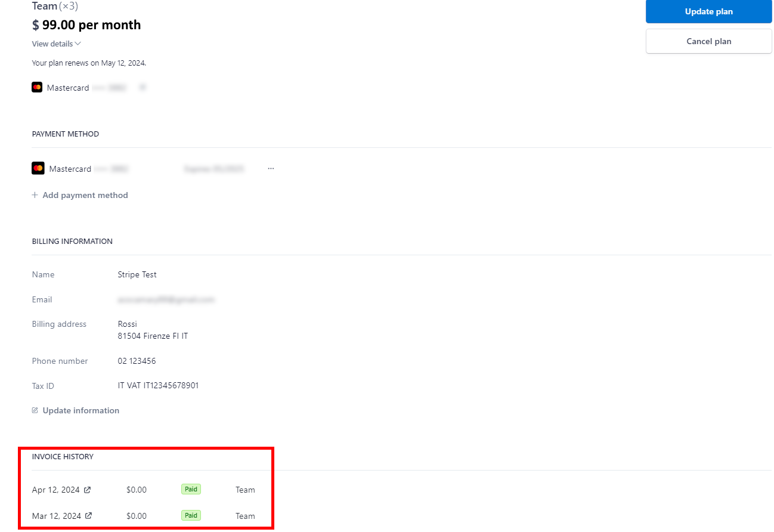Screen dimensions: 774x532
Task: Expand View details under plan price
Action: [52, 44]
